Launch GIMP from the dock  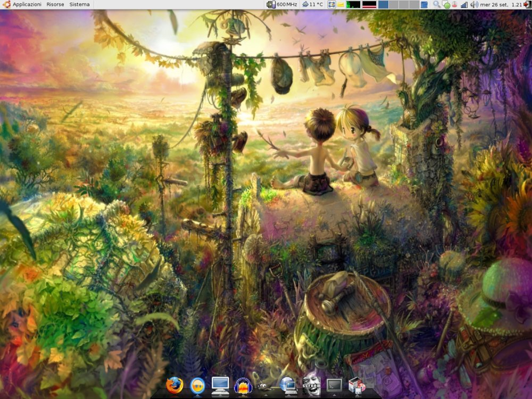tap(264, 386)
